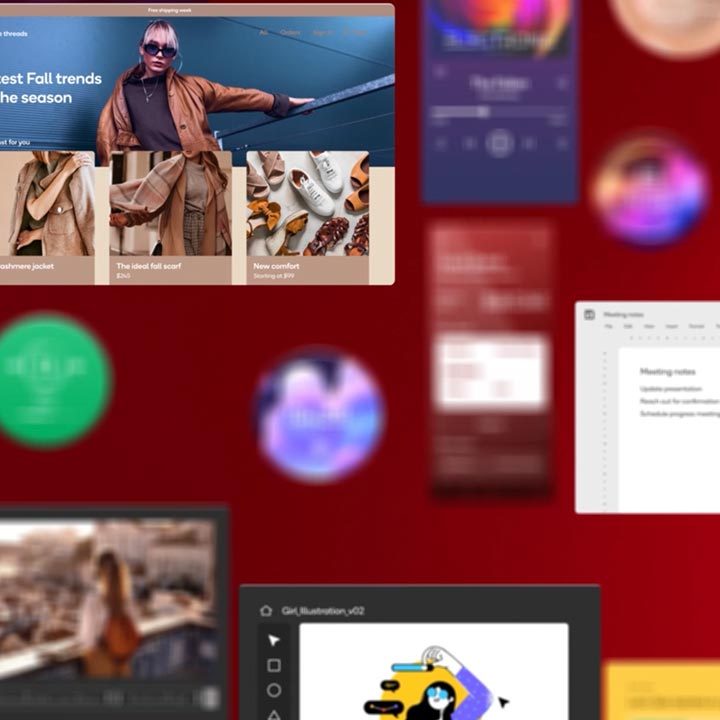Click the 'Meeting notes' heading in document body
Image resolution: width=720 pixels, height=720 pixels.
click(668, 371)
